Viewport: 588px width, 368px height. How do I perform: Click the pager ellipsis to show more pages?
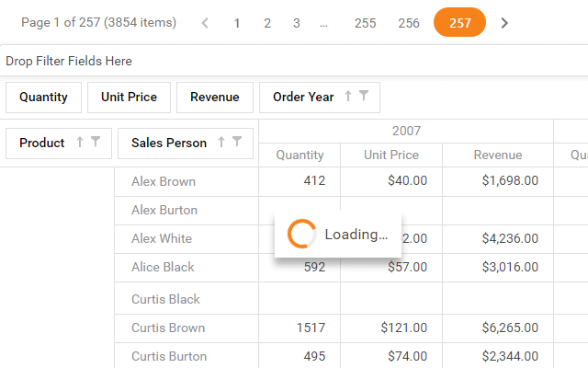pos(323,23)
